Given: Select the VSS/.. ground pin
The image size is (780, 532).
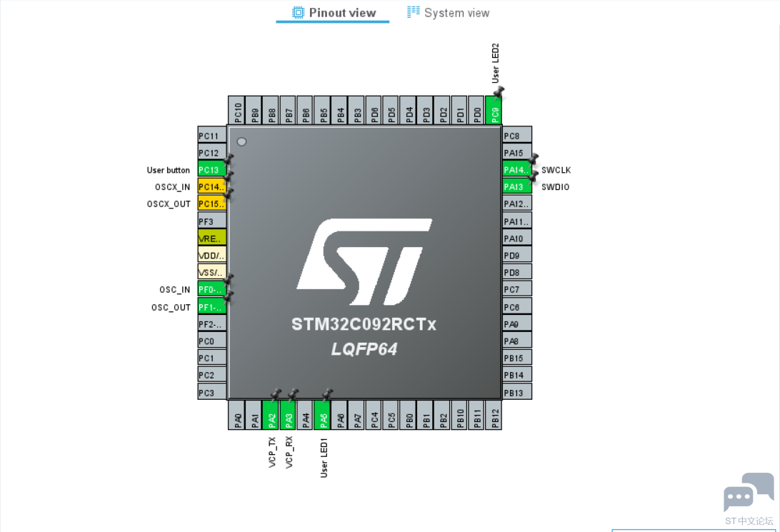Looking at the screenshot, I should (x=212, y=272).
